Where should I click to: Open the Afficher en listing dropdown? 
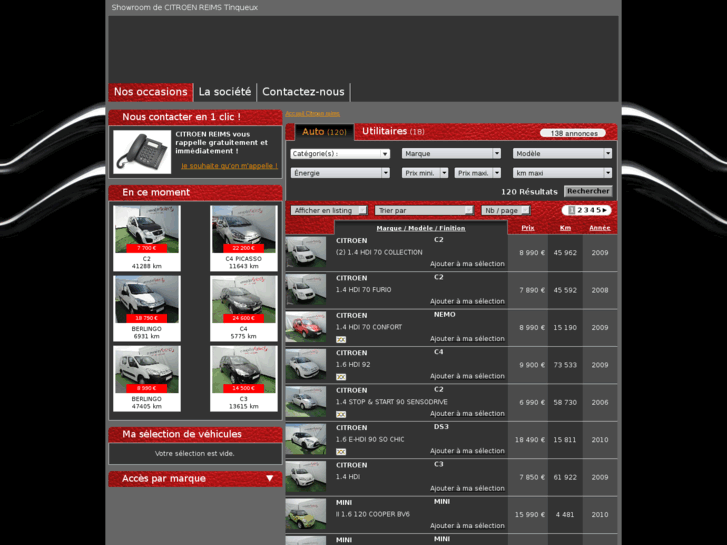point(329,211)
